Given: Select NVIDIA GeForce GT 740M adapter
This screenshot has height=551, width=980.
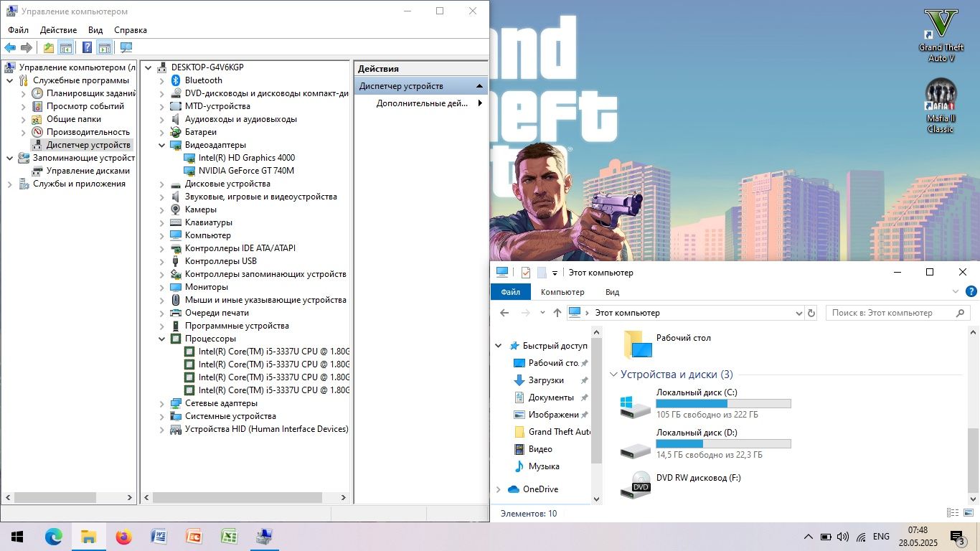Looking at the screenshot, I should pos(246,171).
